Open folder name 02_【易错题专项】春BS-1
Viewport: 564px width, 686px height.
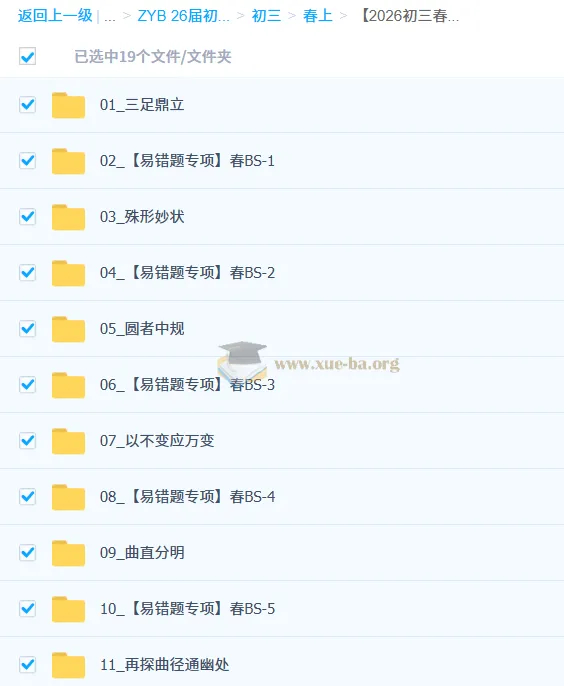tap(187, 161)
